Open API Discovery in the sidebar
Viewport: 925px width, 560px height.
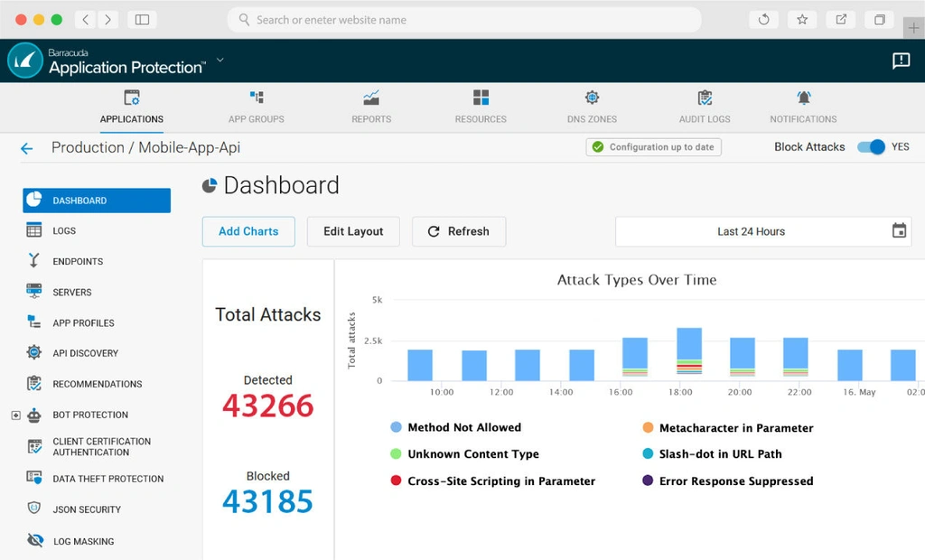[x=85, y=353]
